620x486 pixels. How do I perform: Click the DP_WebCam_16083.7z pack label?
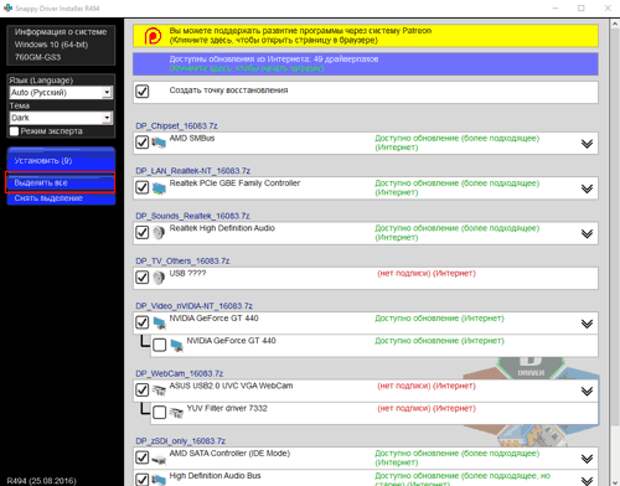pos(179,374)
